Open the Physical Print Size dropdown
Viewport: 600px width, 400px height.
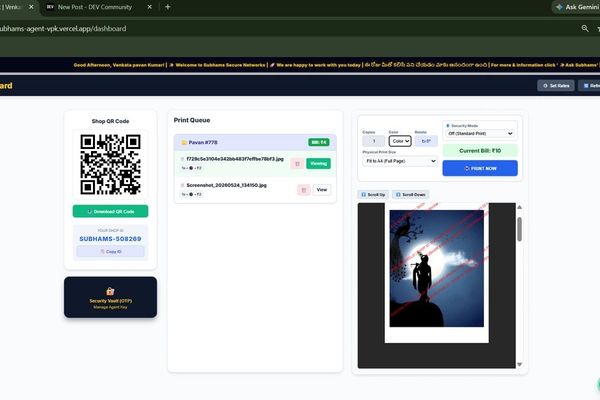[x=400, y=161]
